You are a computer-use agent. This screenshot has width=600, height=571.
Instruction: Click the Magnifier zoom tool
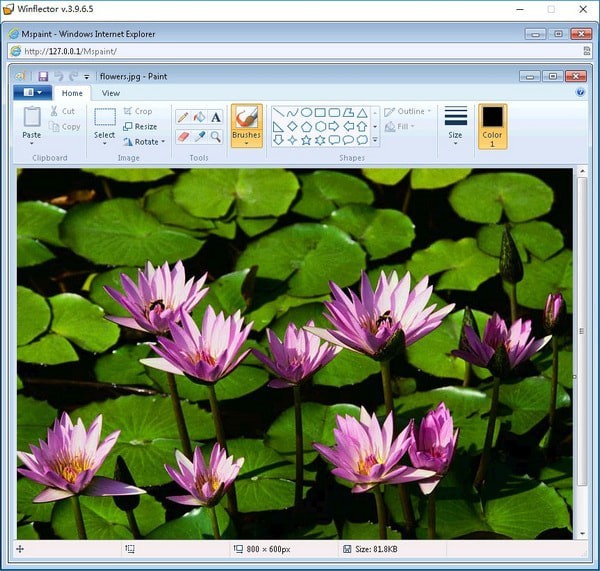coord(215,136)
